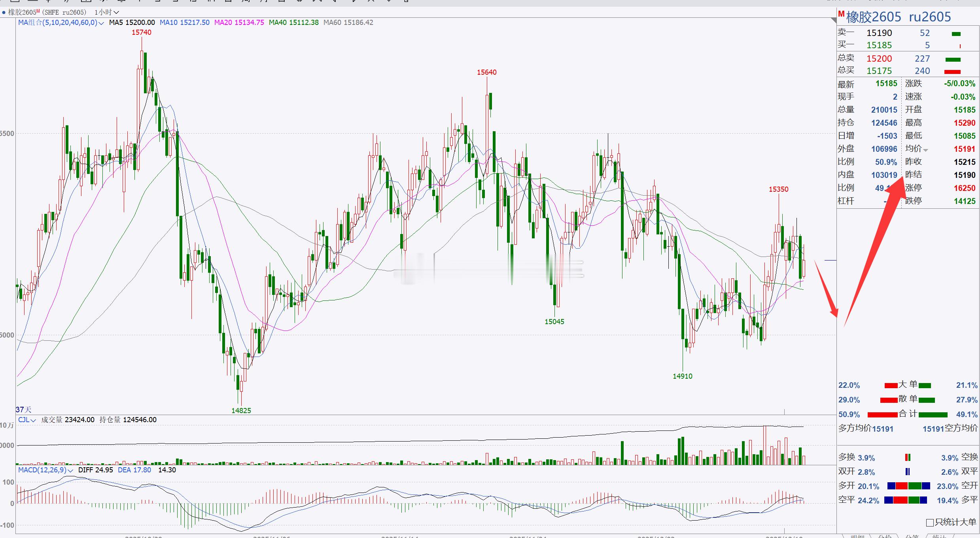Click the 卖一 ask price 15190
This screenshot has width=980, height=538.
point(879,33)
